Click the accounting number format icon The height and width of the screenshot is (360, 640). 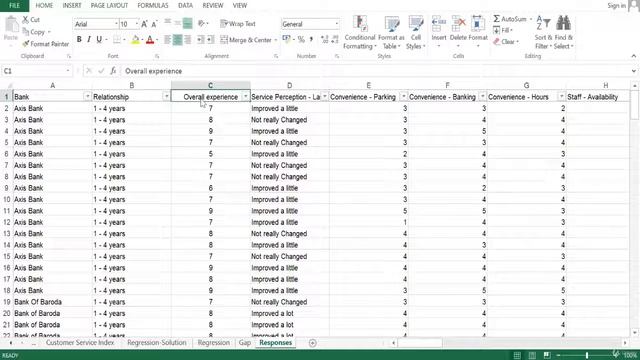tap(286, 40)
